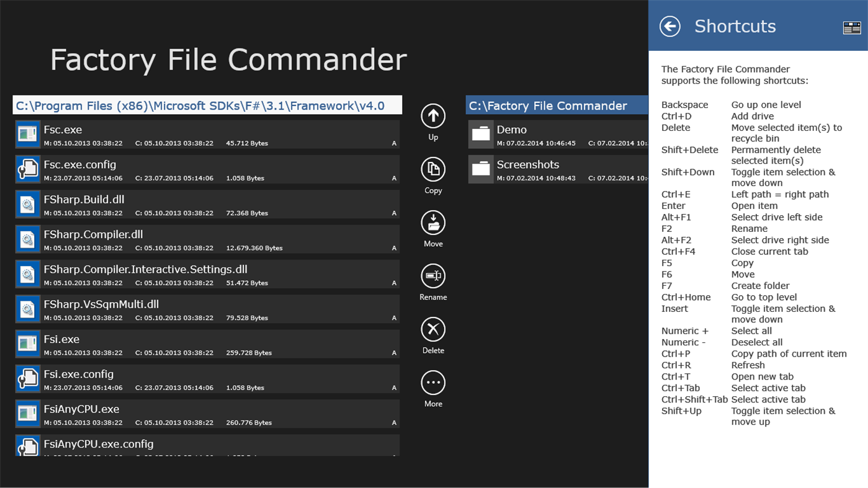Click the FsiAnyCPU.exe.config file icon

click(28, 446)
